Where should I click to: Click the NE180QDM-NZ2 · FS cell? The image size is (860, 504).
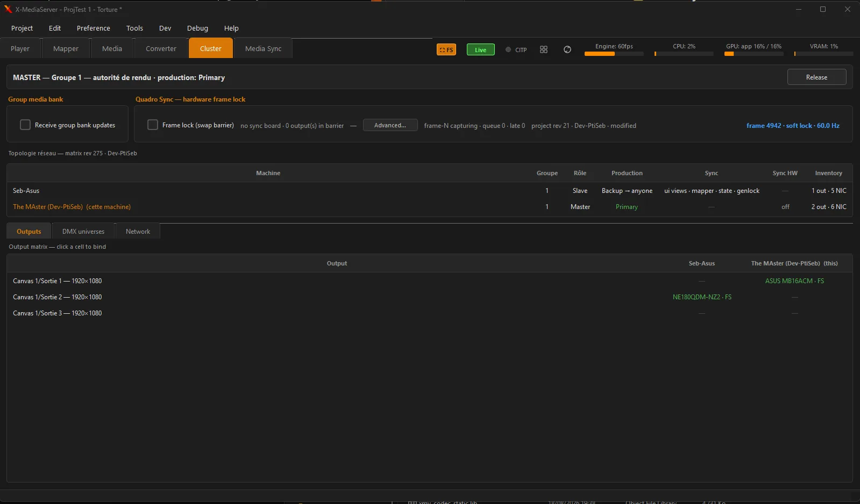pyautogui.click(x=702, y=297)
